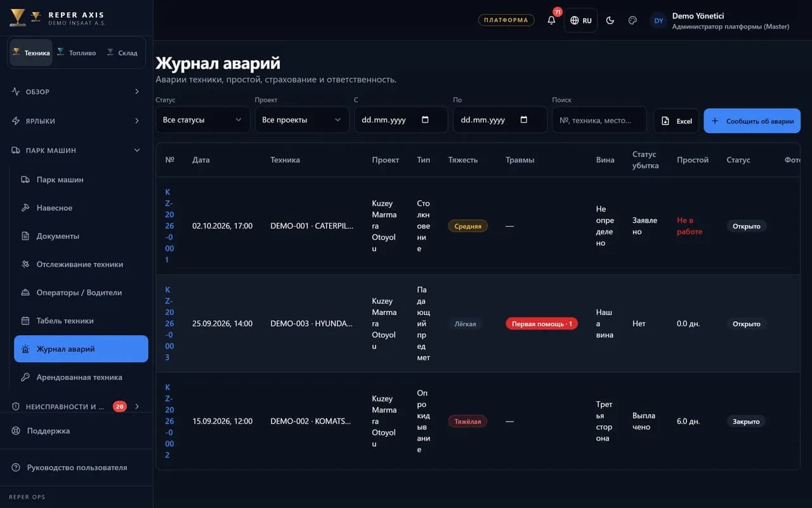Click the Табель техники calendar icon
812x508 pixels.
[25, 321]
